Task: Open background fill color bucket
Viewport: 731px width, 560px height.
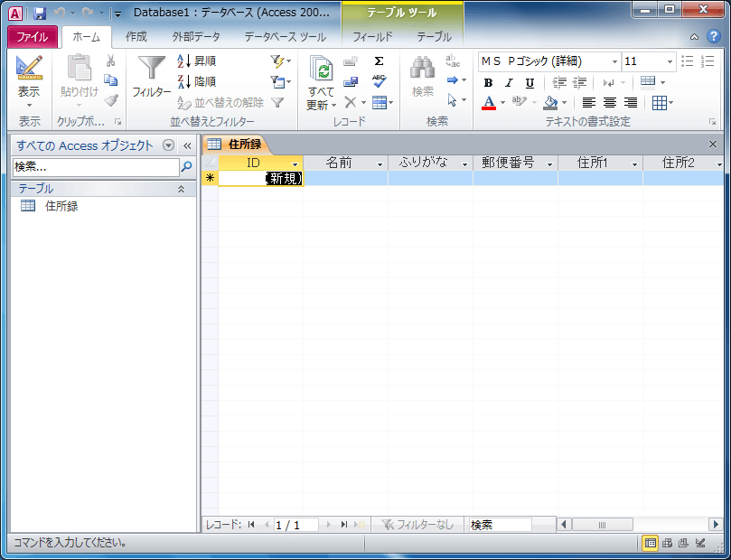Action: tap(550, 102)
